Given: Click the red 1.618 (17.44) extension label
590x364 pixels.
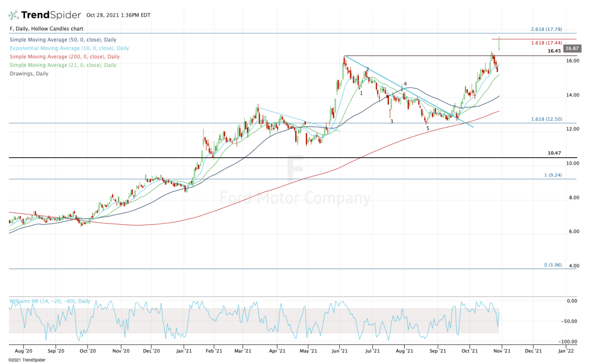Looking at the screenshot, I should (546, 43).
